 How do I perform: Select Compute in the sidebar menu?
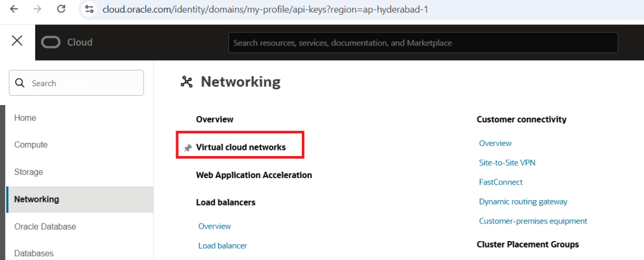tap(31, 145)
